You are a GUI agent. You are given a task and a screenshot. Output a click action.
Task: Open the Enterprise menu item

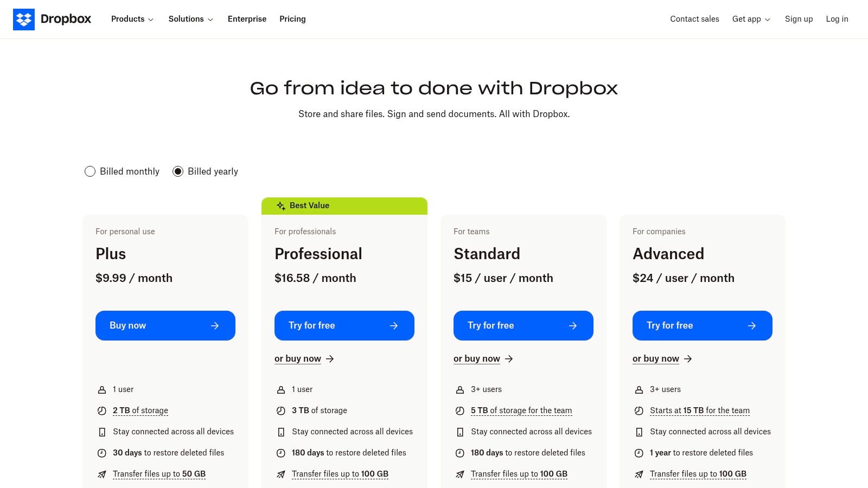[x=247, y=19]
